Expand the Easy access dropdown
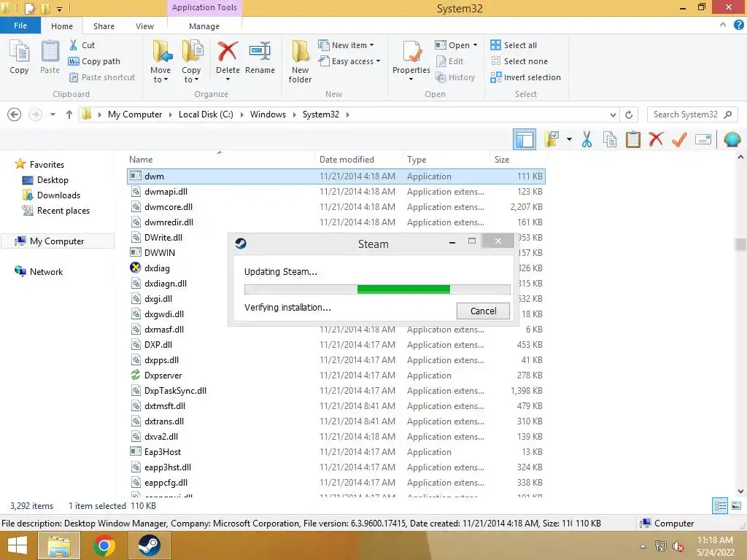Screen dimensions: 747x560 pyautogui.click(x=379, y=61)
